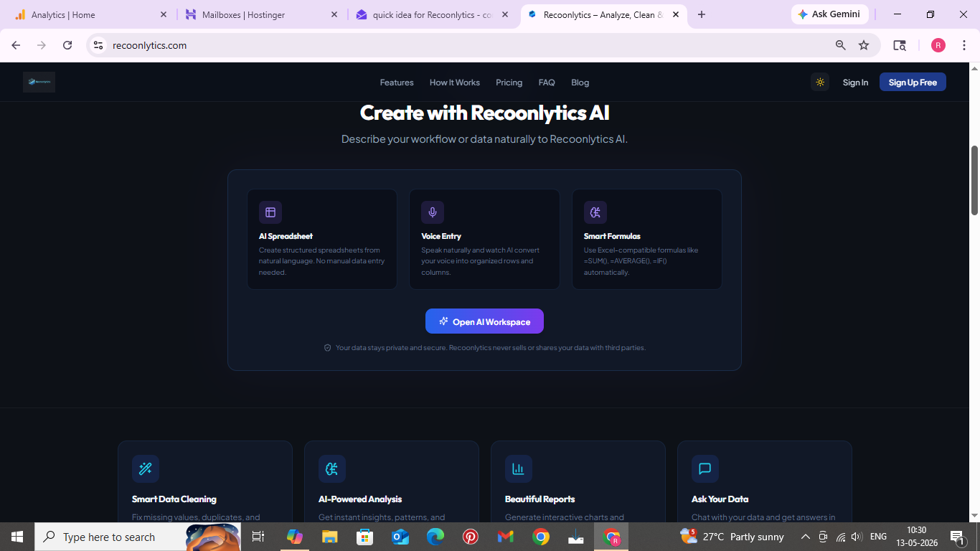The height and width of the screenshot is (551, 980).
Task: Open site information icon in address bar
Action: 98,45
